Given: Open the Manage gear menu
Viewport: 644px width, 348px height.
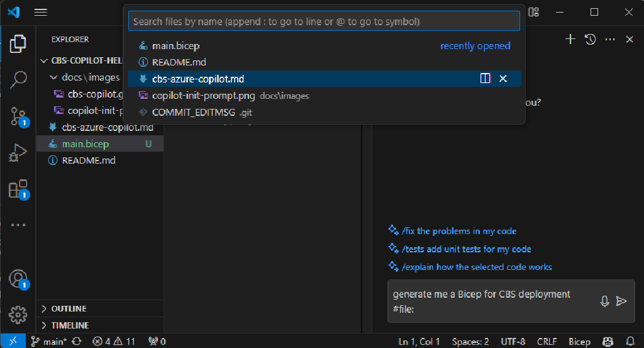Looking at the screenshot, I should click(x=18, y=315).
